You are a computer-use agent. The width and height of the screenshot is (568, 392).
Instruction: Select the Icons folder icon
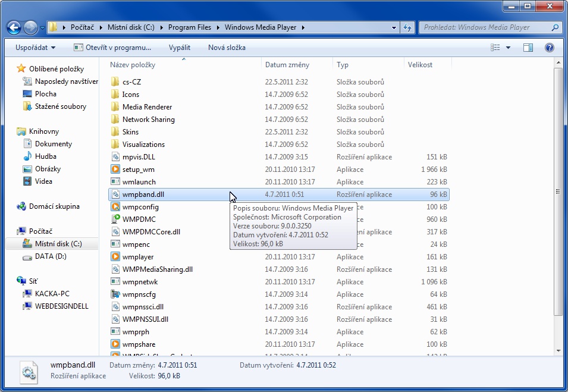pos(115,95)
